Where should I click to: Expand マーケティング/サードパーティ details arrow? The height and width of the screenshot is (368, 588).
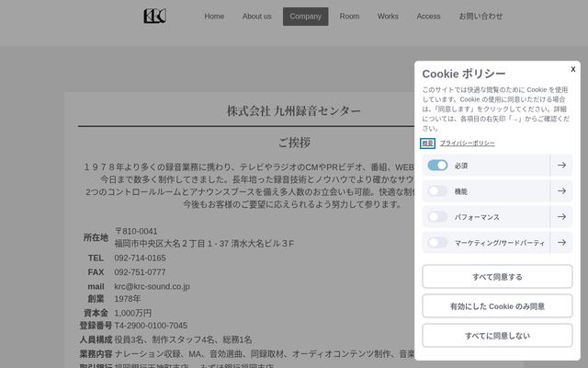561,243
